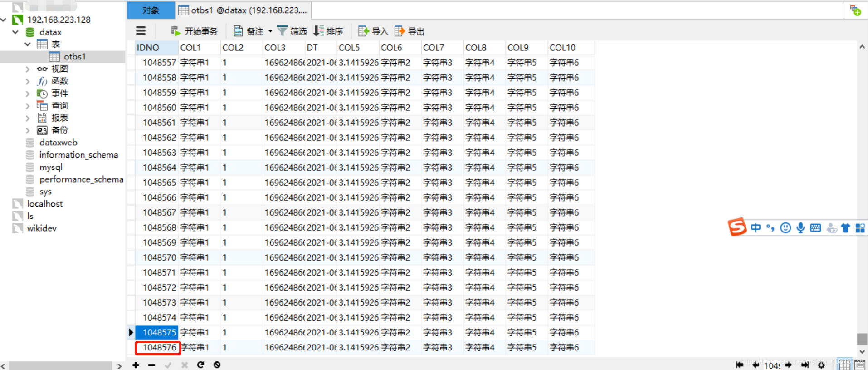868x370 pixels.
Task: Go to next page arrow
Action: [788, 365]
